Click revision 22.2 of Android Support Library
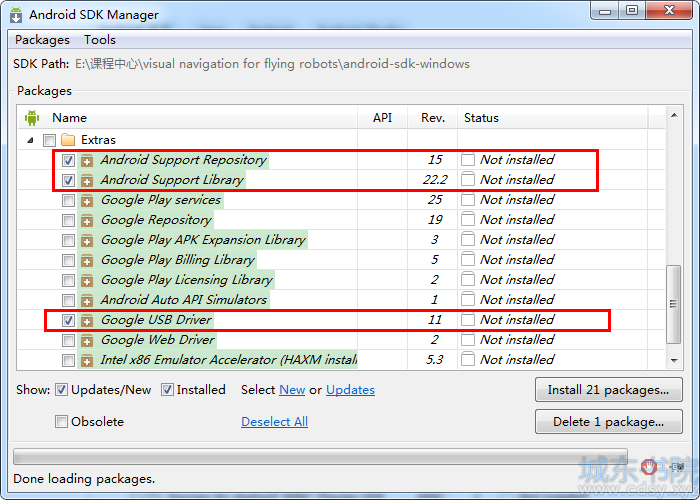700x500 pixels. pos(435,179)
